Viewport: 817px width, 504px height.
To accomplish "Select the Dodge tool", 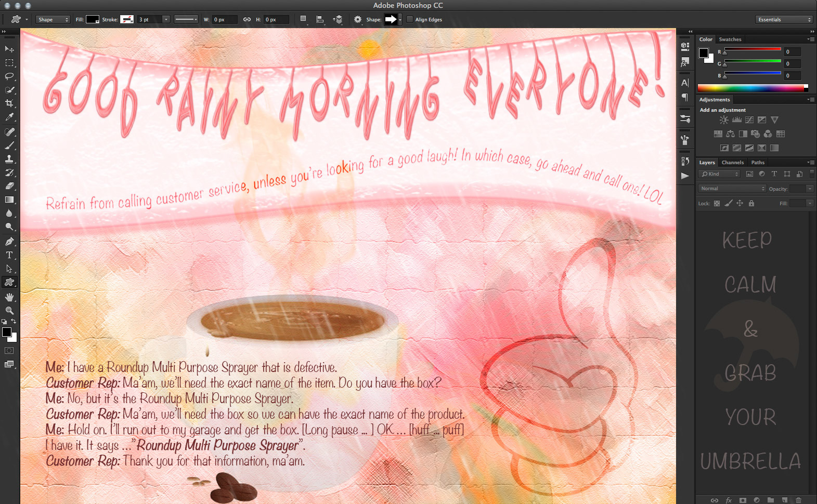I will pos(9,227).
